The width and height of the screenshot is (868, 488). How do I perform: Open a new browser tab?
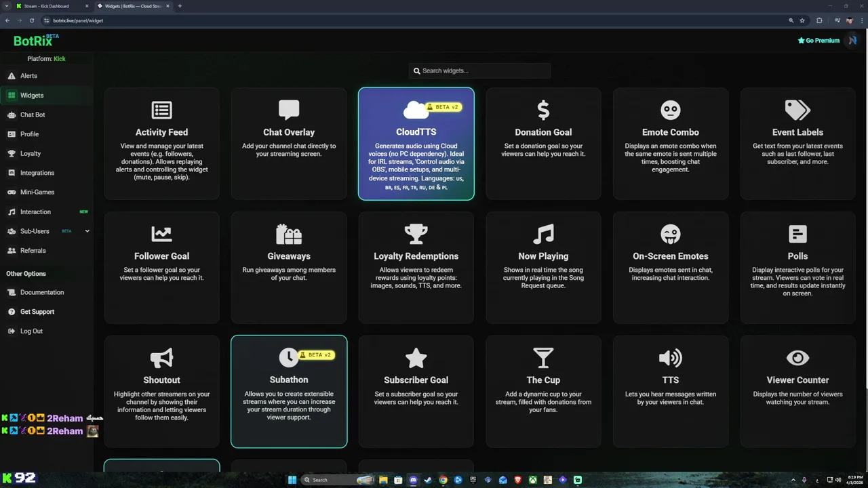tap(180, 6)
